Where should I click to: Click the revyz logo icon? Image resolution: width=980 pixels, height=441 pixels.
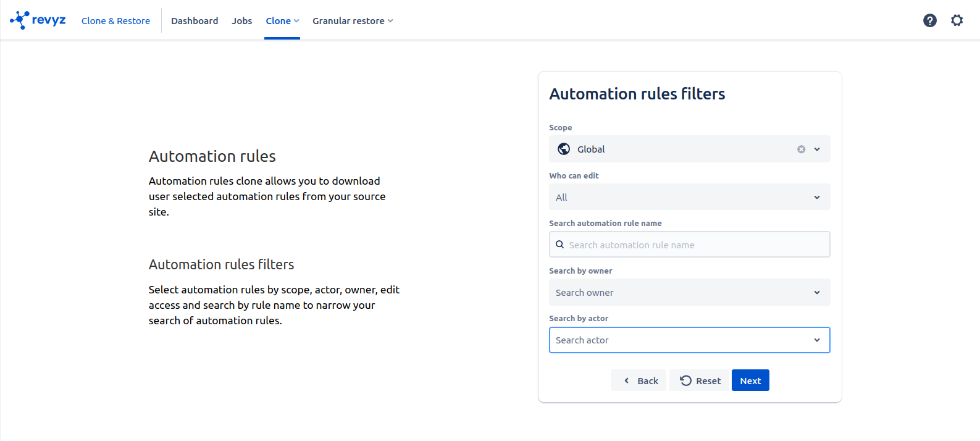click(20, 20)
